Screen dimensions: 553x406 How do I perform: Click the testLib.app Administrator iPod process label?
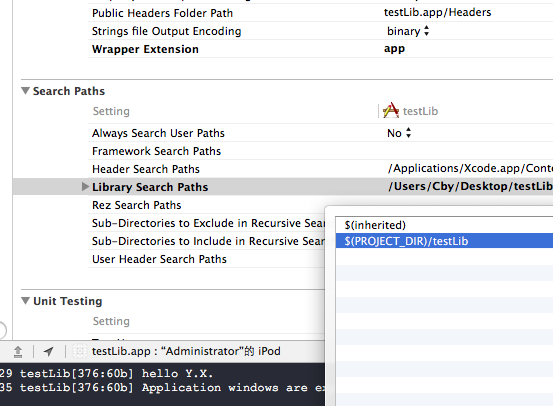click(186, 351)
